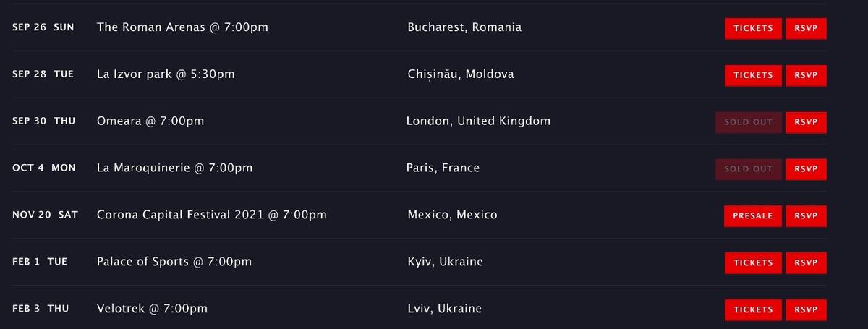RSVP to the Bucharest, Romania show
The width and height of the screenshot is (868, 329).
click(x=806, y=28)
